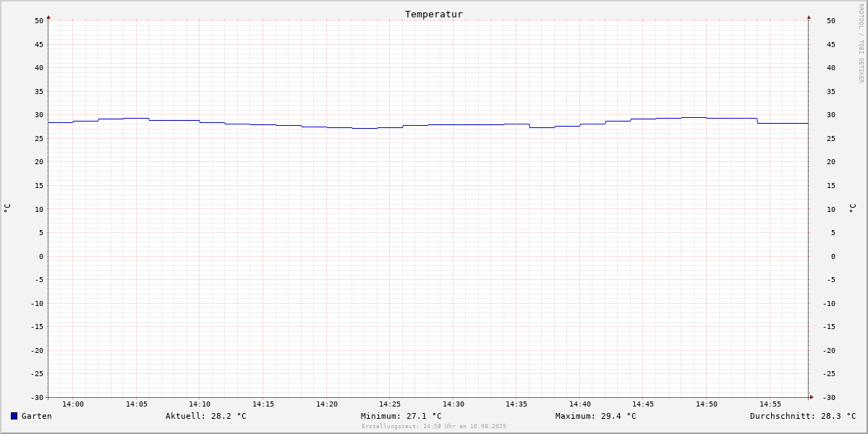Click the 14:35 time axis label
Screen dimensions: 868x434
pyautogui.click(x=516, y=404)
